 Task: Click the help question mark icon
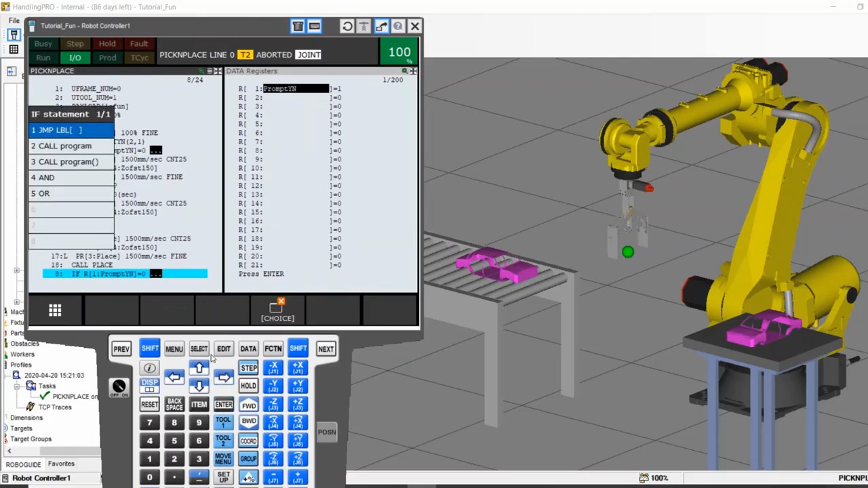[398, 26]
